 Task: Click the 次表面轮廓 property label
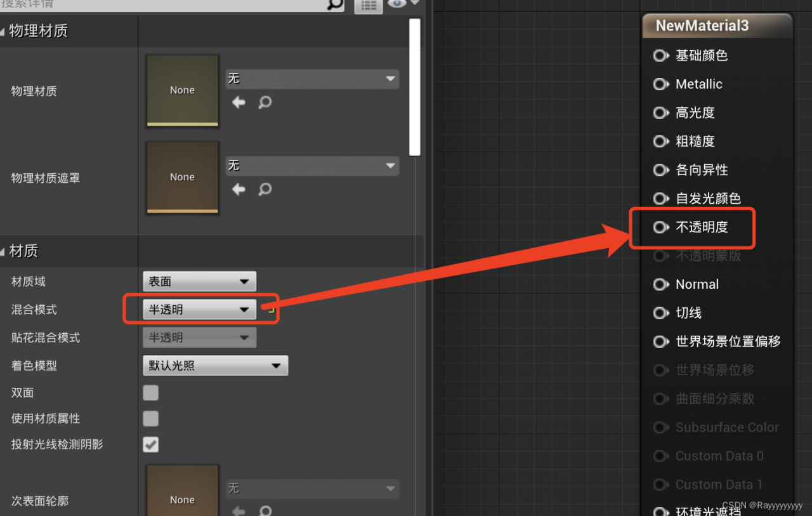40,501
